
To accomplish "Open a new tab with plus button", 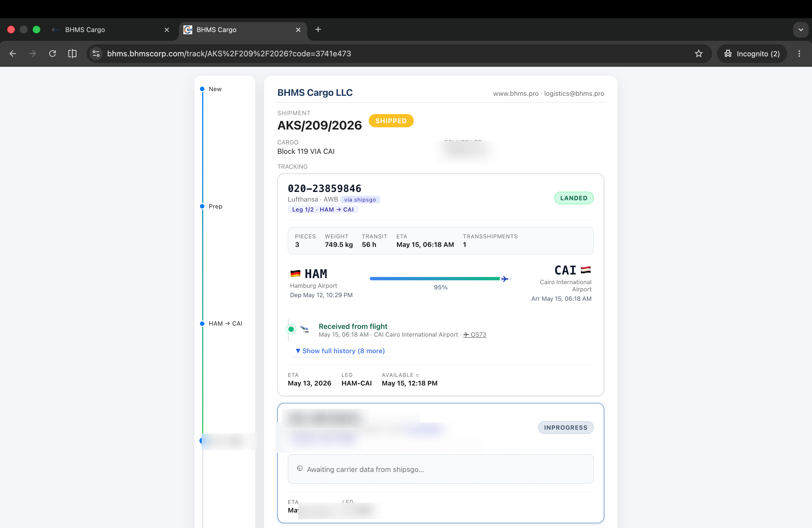I will tap(318, 29).
